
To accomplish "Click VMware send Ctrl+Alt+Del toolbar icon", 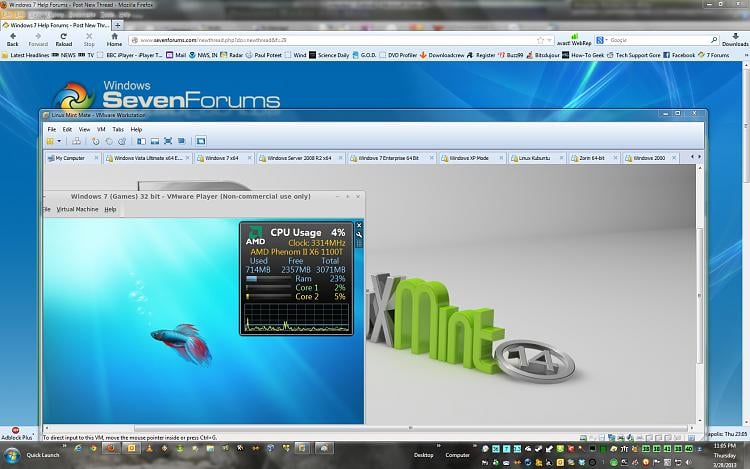I will (76, 141).
